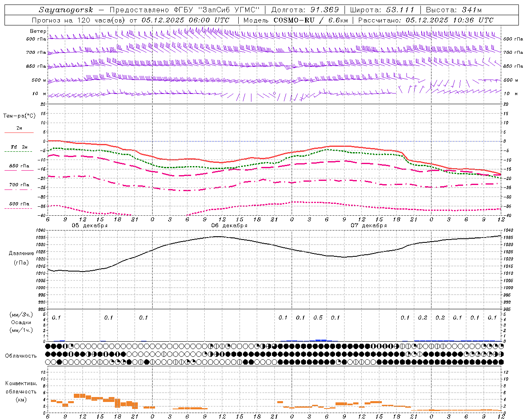Click the 'Облачность' cloud cover label

[x=21, y=356]
